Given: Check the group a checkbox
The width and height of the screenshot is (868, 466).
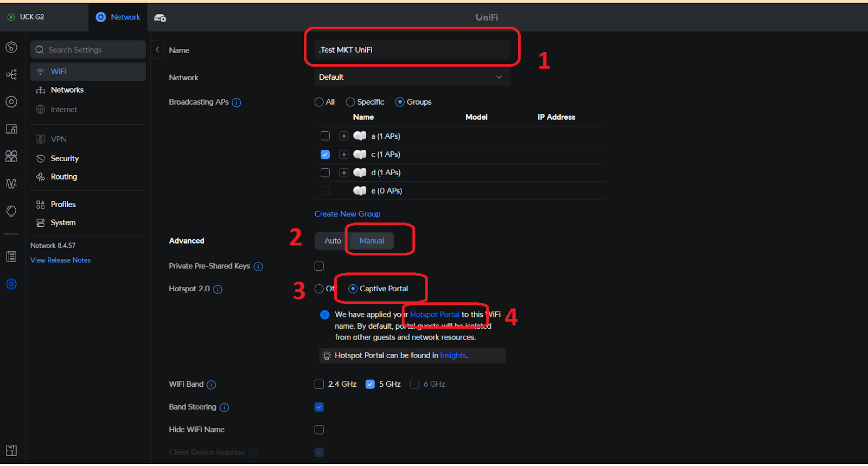Looking at the screenshot, I should click(x=325, y=136).
